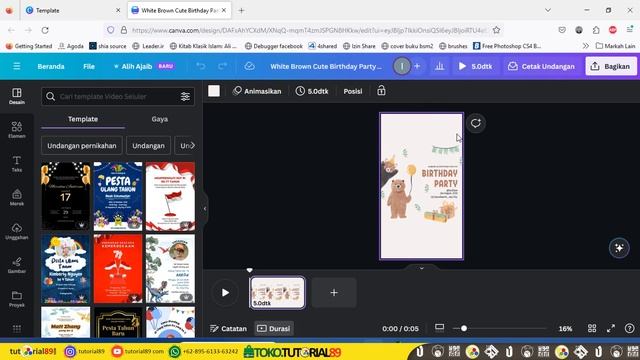This screenshot has height=360, width=640.
Task: Open the Canva hamburger menu
Action: point(16,66)
